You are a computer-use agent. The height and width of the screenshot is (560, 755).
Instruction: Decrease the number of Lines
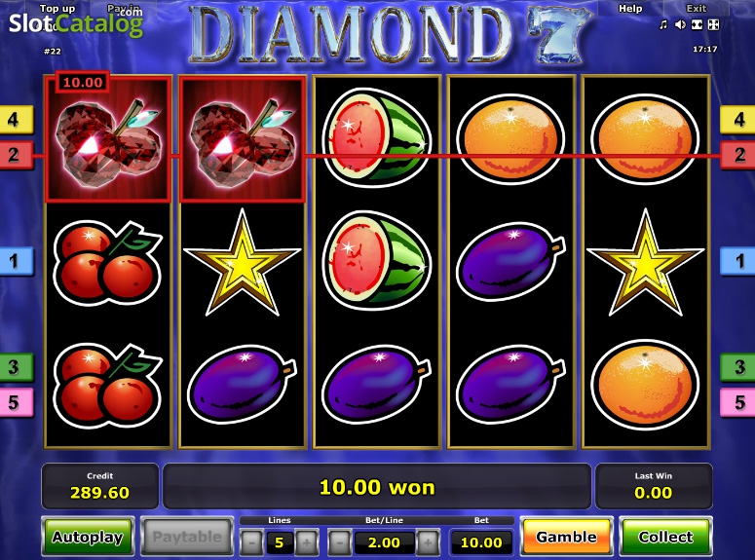[251, 542]
